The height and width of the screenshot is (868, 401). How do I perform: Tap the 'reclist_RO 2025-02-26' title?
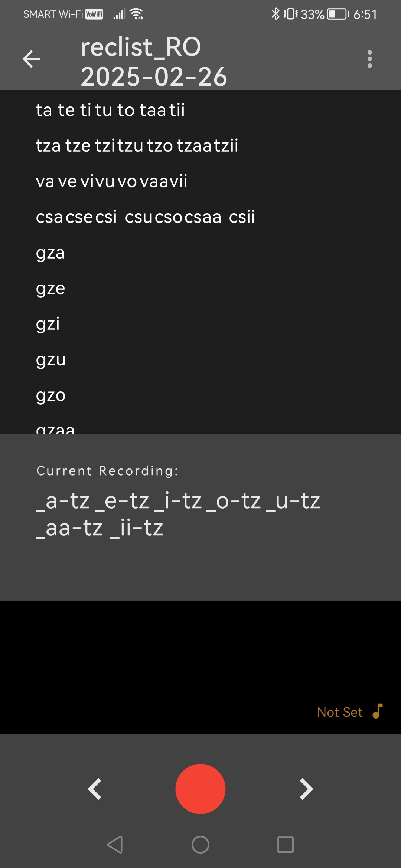pyautogui.click(x=154, y=62)
